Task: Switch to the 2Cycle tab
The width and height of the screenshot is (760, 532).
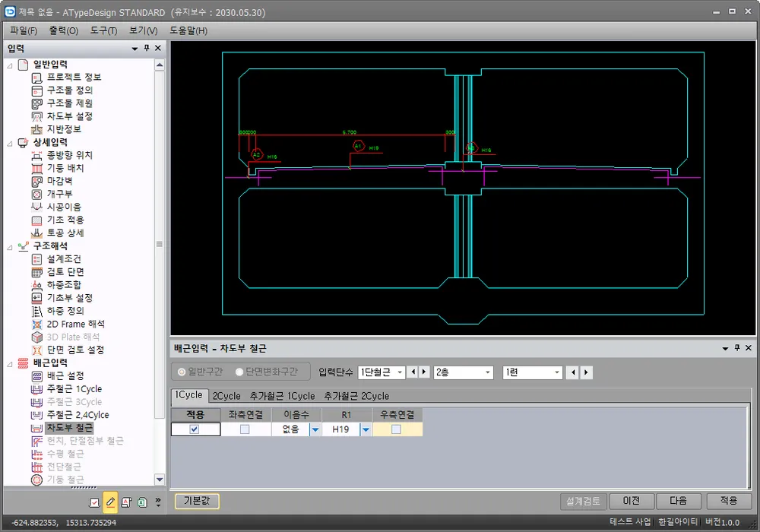Action: 226,396
